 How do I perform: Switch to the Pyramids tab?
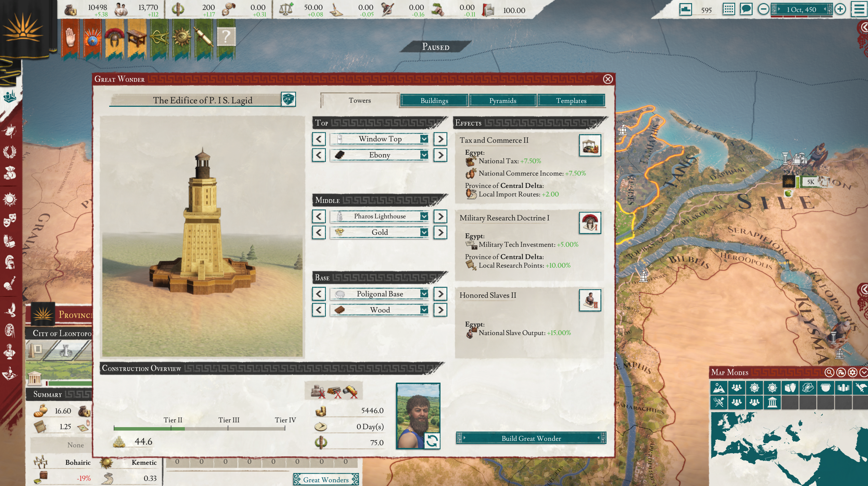coord(502,101)
